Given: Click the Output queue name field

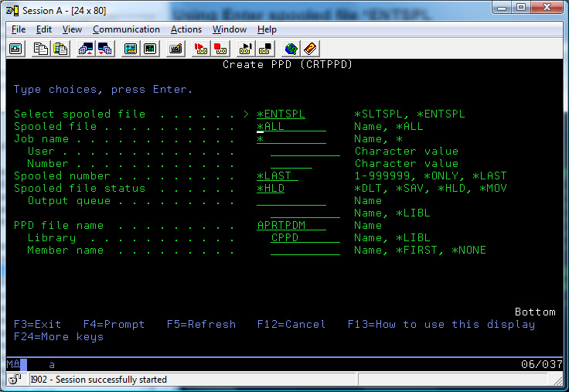Looking at the screenshot, I should click(x=291, y=201).
